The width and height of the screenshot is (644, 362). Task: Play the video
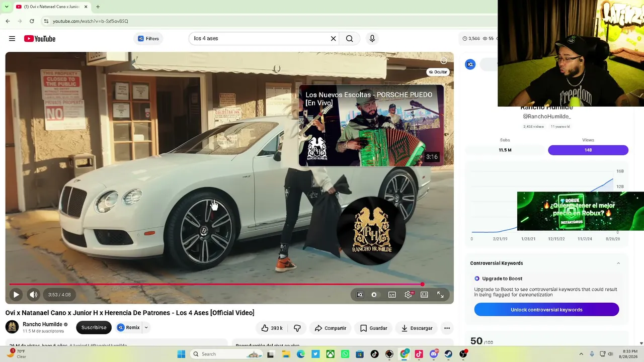coord(16,295)
